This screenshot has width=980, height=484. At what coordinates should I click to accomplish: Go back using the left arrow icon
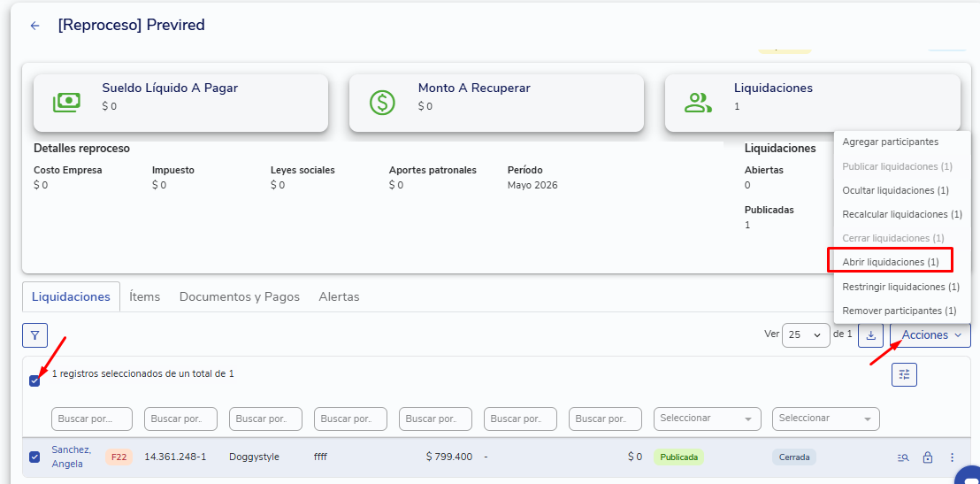coord(35,26)
